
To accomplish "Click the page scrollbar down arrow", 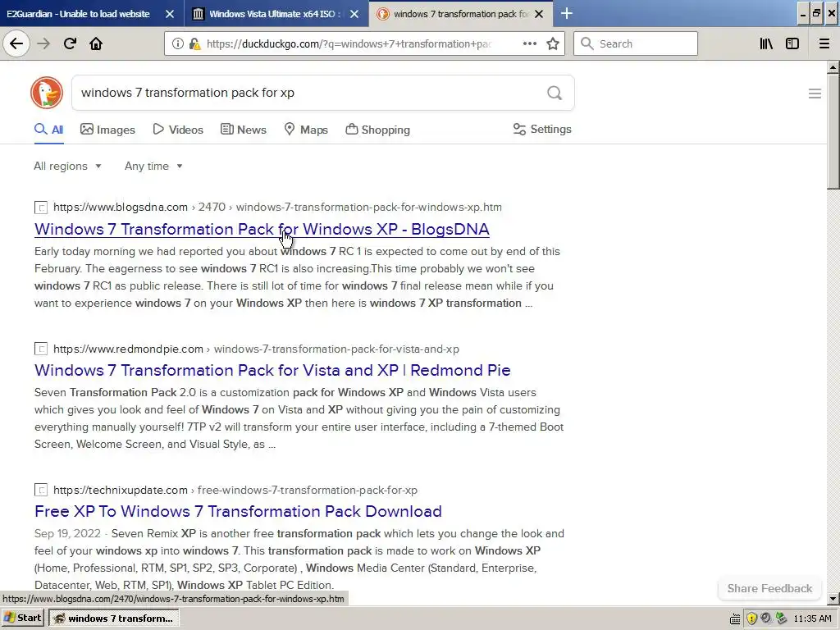I will (833, 599).
